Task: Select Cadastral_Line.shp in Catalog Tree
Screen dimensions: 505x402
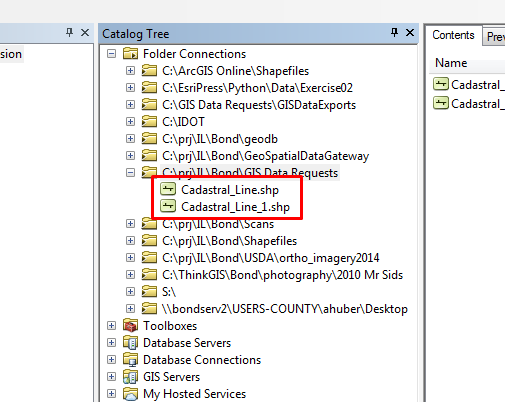Action: [230, 190]
